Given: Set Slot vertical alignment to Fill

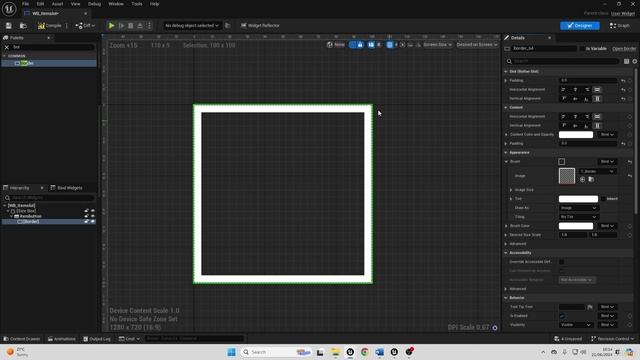Looking at the screenshot, I should pos(597,99).
